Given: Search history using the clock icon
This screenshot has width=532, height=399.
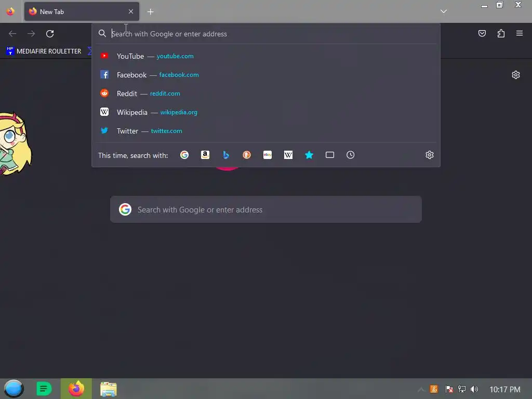Looking at the screenshot, I should [351, 155].
